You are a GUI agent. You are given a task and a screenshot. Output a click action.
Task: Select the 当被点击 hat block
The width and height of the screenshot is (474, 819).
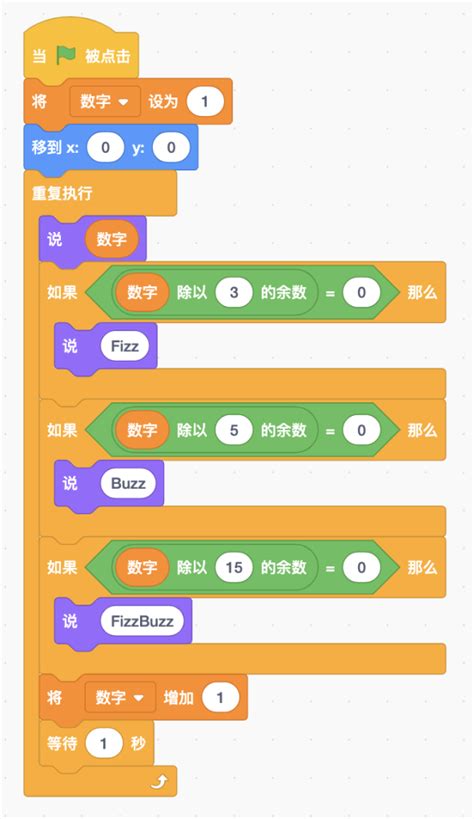pos(81,50)
